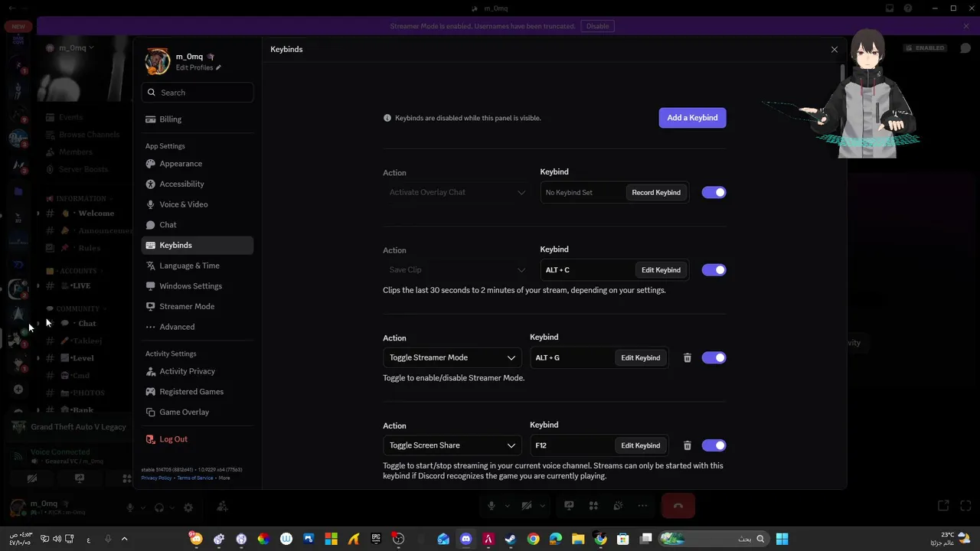Open the Save Clip action dropdown
This screenshot has height=551, width=980.
coord(457,269)
